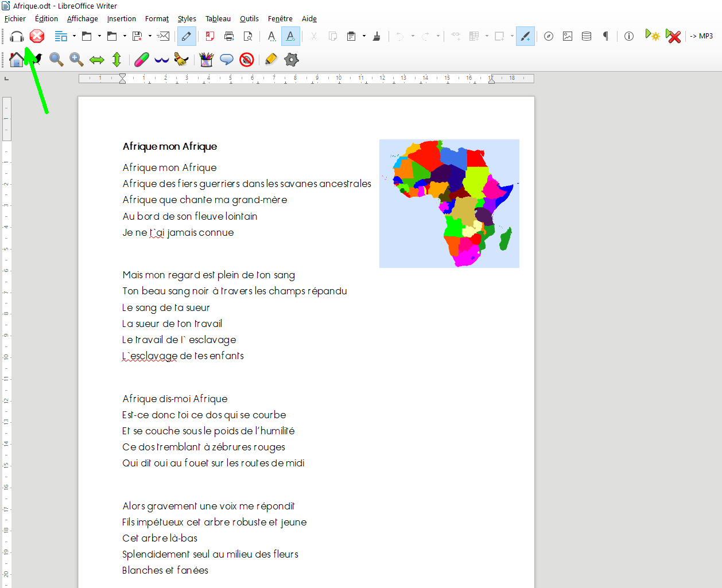This screenshot has height=588, width=722.
Task: Expand the Insert Table dropdown arrow
Action: (487, 36)
